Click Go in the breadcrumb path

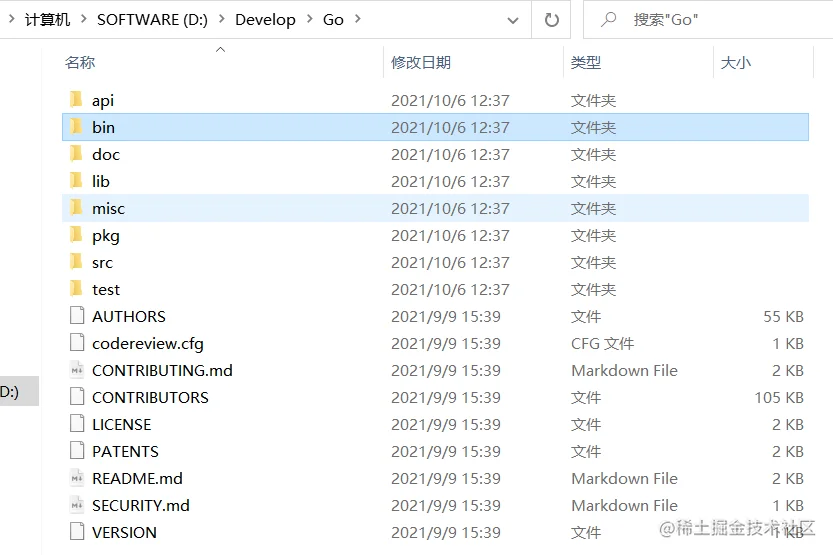click(x=333, y=20)
